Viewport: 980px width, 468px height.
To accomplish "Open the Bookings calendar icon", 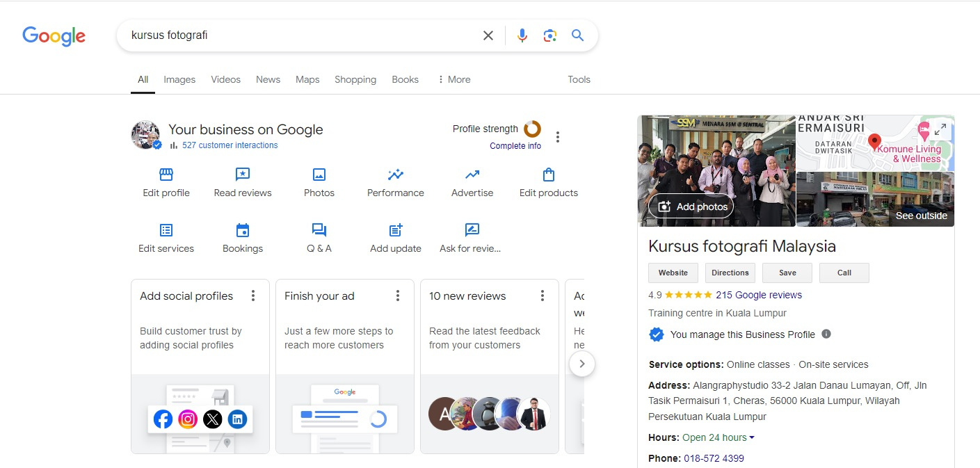I will click(243, 230).
